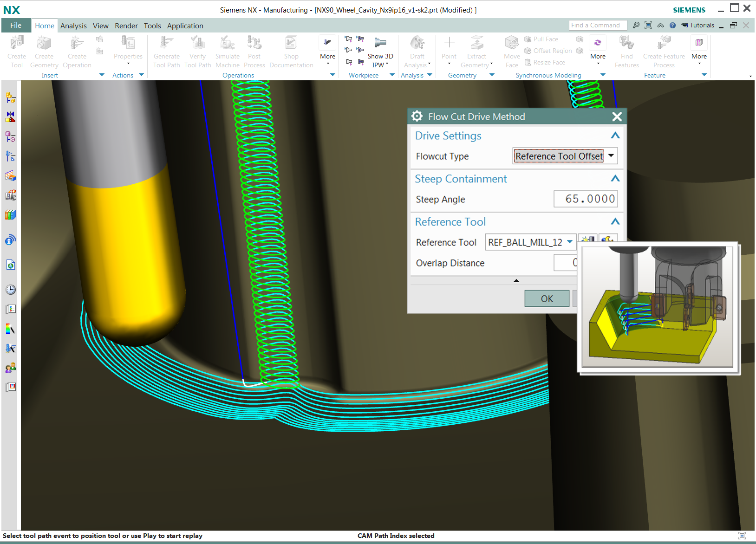Image resolution: width=756 pixels, height=544 pixels.
Task: Open the Machine Tool Navigator sidebar icon
Action: [10, 195]
